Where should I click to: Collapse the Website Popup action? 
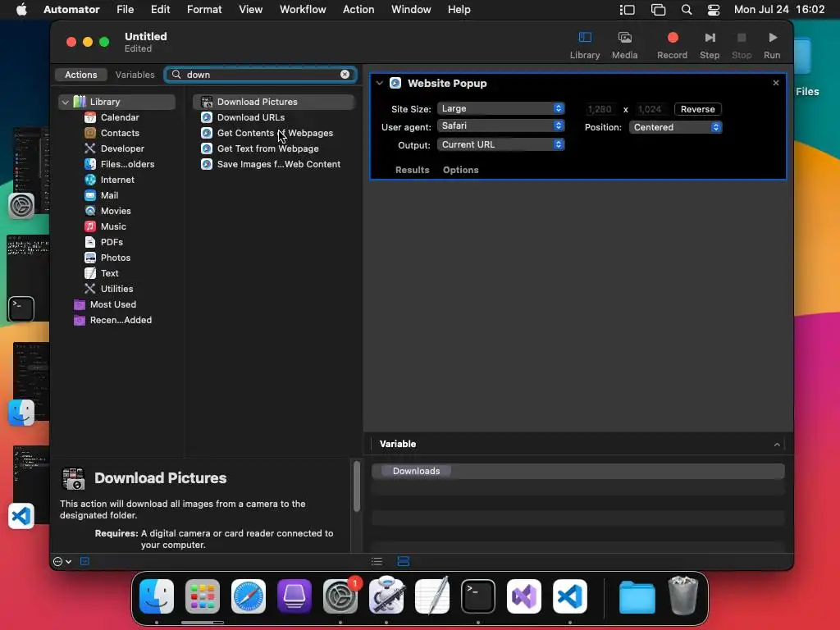click(x=379, y=83)
